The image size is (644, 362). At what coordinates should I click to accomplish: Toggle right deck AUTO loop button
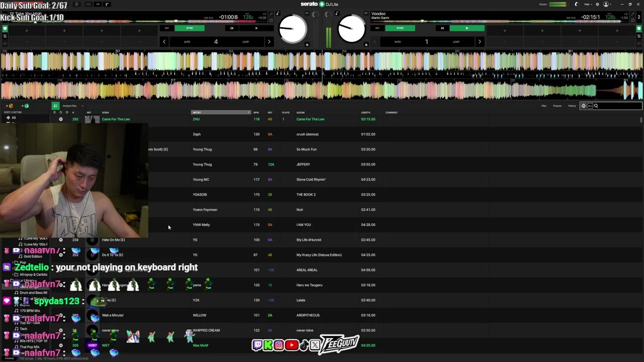pyautogui.click(x=398, y=42)
